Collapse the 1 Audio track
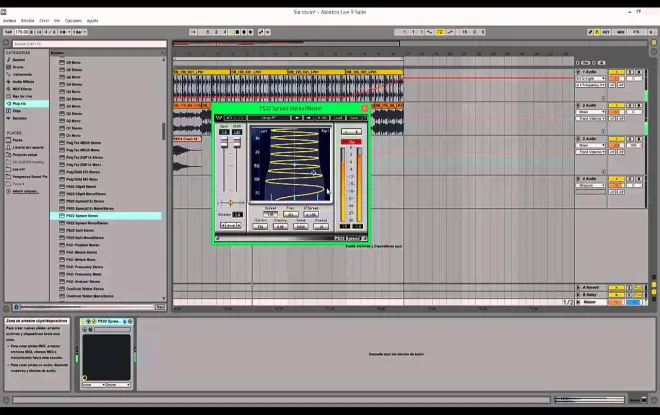The width and height of the screenshot is (660, 415). coord(578,72)
